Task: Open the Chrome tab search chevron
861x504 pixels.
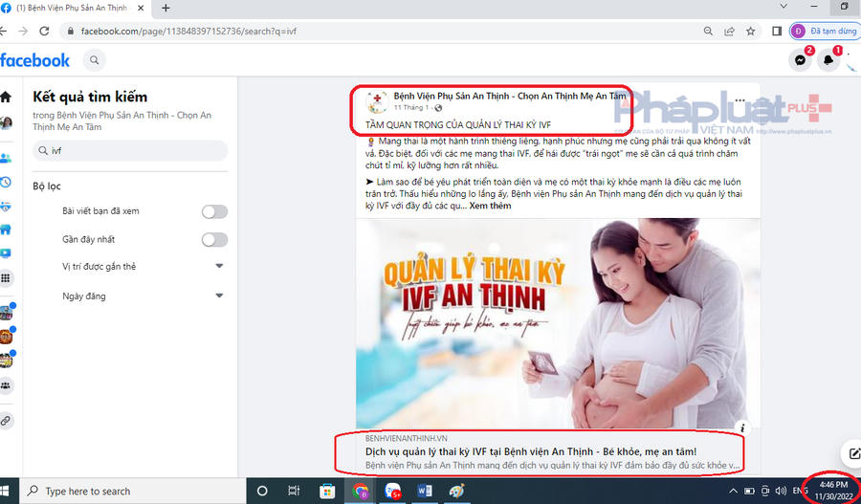Action: tap(783, 7)
